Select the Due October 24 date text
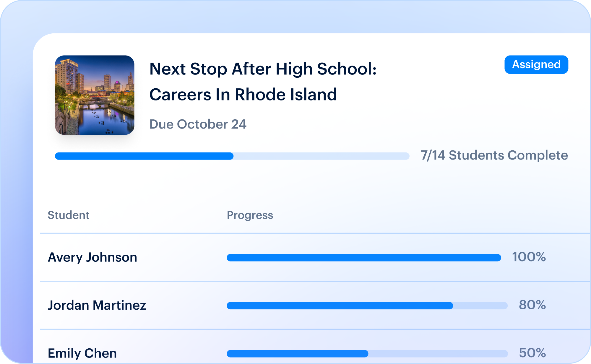This screenshot has width=591, height=364. pos(198,124)
